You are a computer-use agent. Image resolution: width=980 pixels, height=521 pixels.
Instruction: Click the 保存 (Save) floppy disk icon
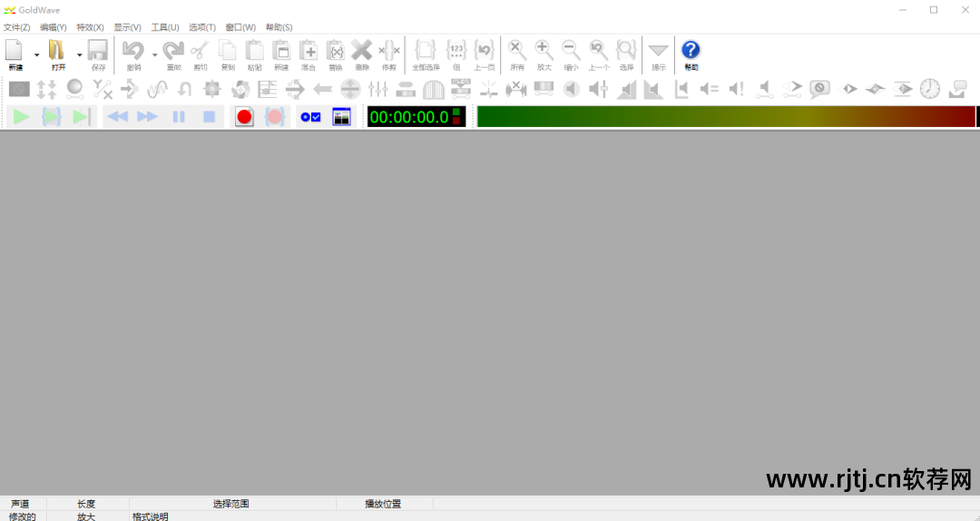point(98,50)
